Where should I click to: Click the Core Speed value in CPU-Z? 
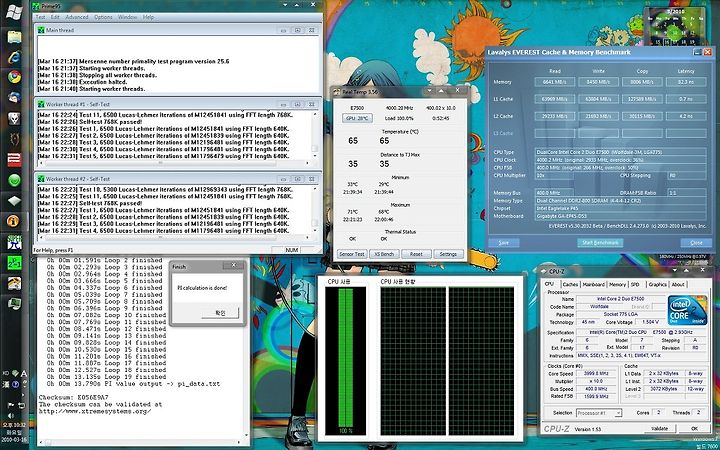point(595,373)
